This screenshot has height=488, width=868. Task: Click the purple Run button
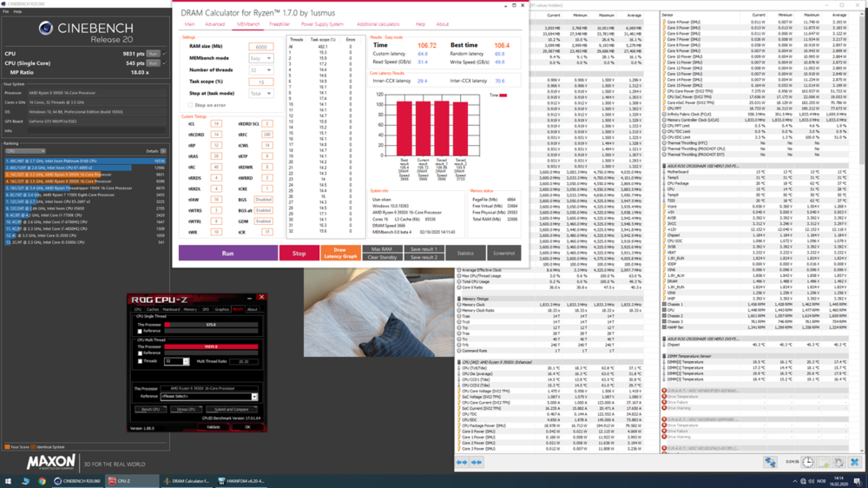[x=228, y=254]
